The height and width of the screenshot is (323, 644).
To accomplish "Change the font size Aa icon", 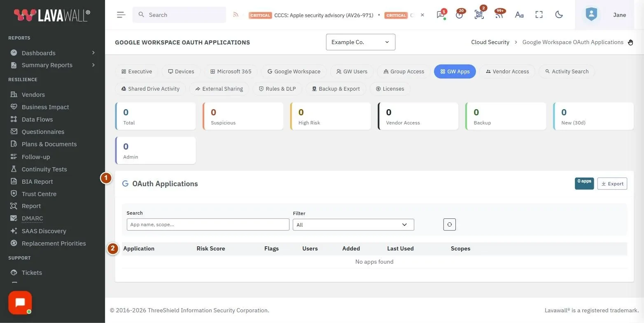I will [519, 15].
